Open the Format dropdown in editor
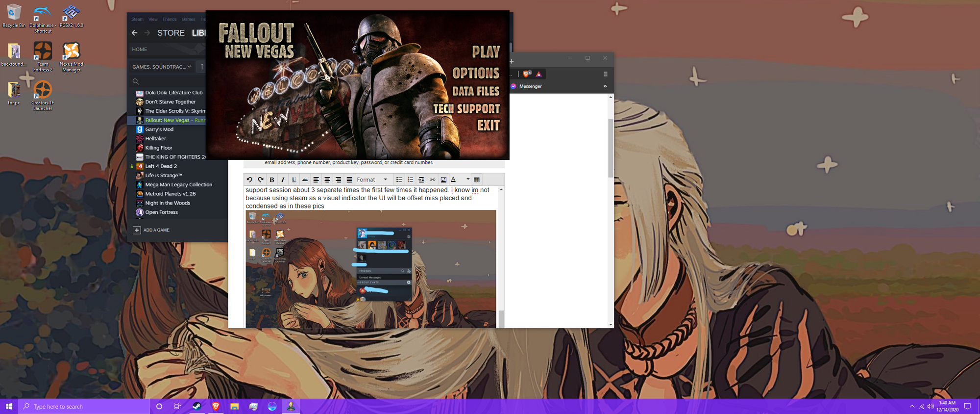Screen dimensions: 980x414 [372, 180]
